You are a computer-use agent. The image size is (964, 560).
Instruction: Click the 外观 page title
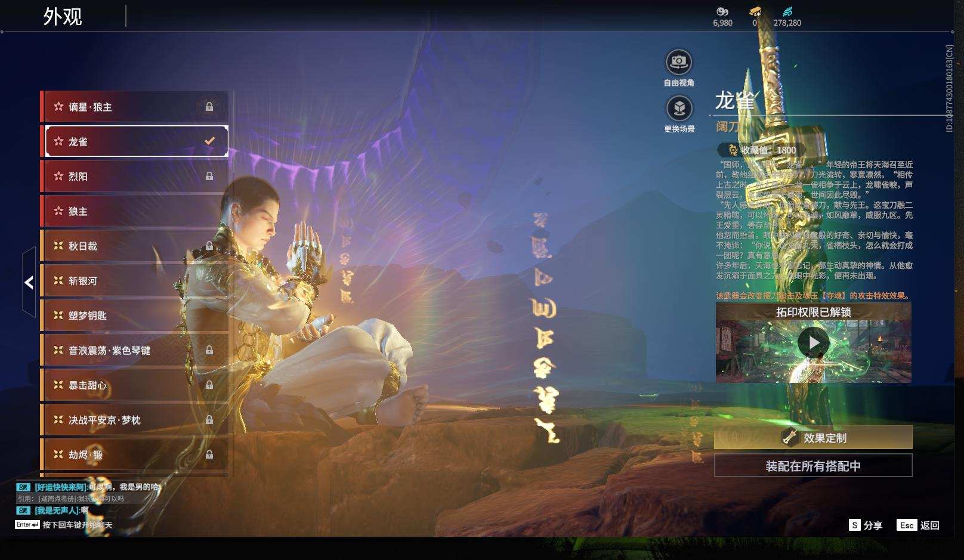coord(62,17)
